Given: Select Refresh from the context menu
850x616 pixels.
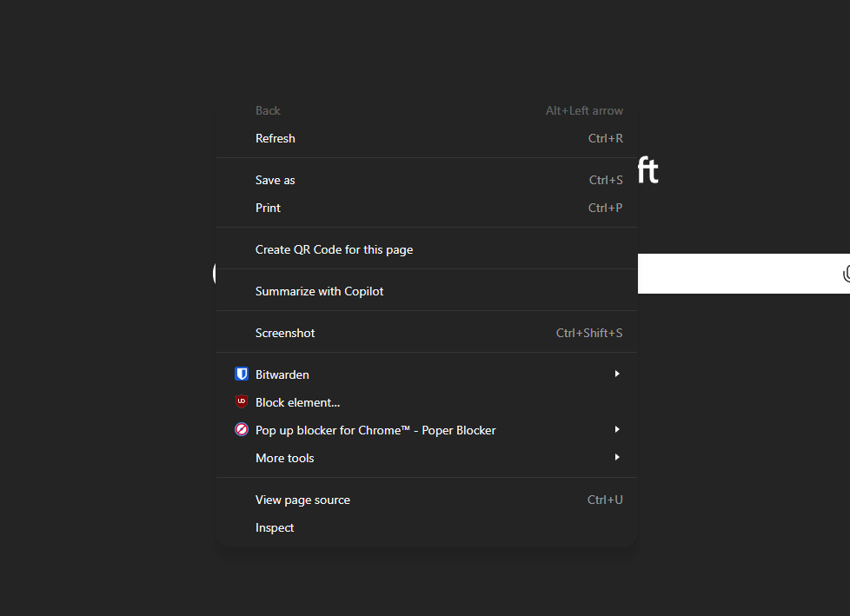Looking at the screenshot, I should coord(275,138).
